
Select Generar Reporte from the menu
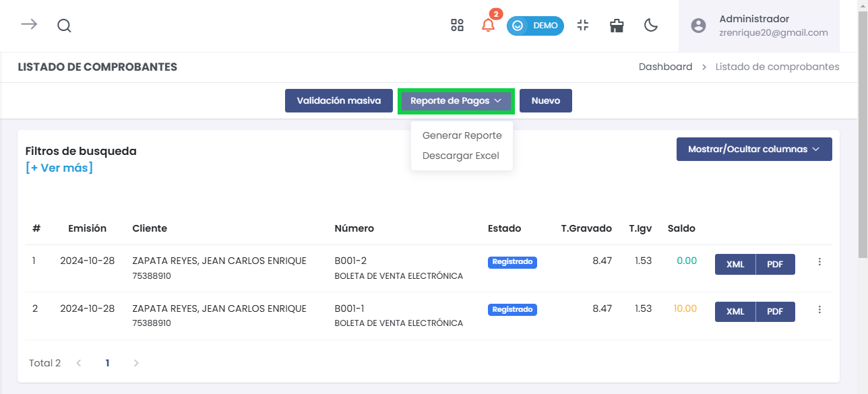462,135
